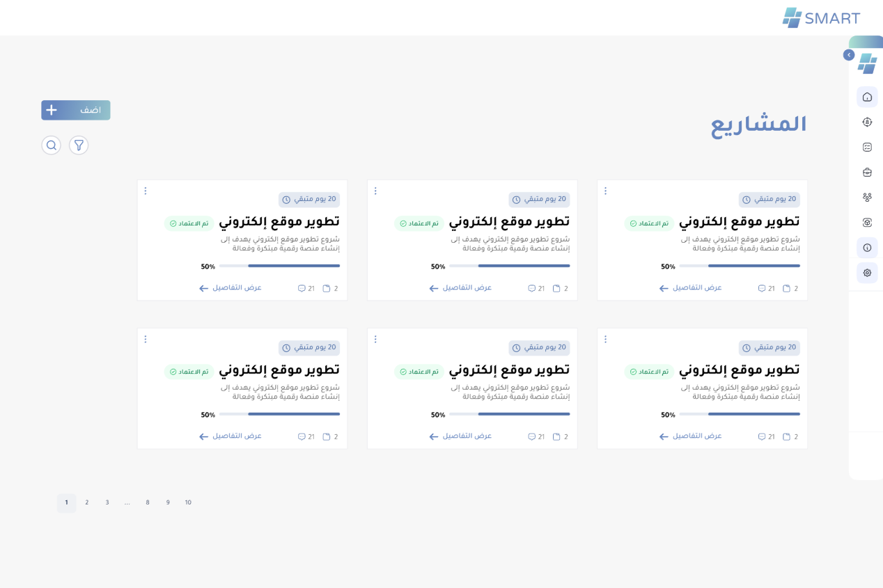The height and width of the screenshot is (588, 883).
Task: Open search using the magnifier icon
Action: click(x=51, y=145)
